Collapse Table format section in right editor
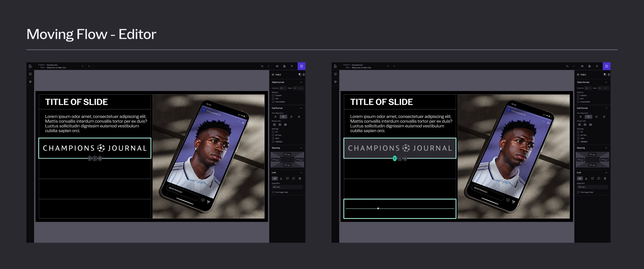Viewport: 644px width, 269px height. click(x=606, y=82)
